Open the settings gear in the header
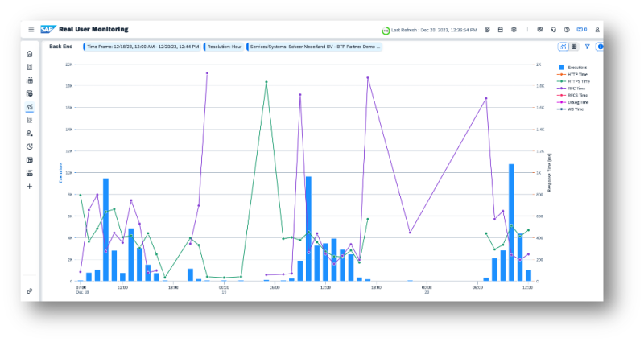The image size is (644, 342). [514, 30]
